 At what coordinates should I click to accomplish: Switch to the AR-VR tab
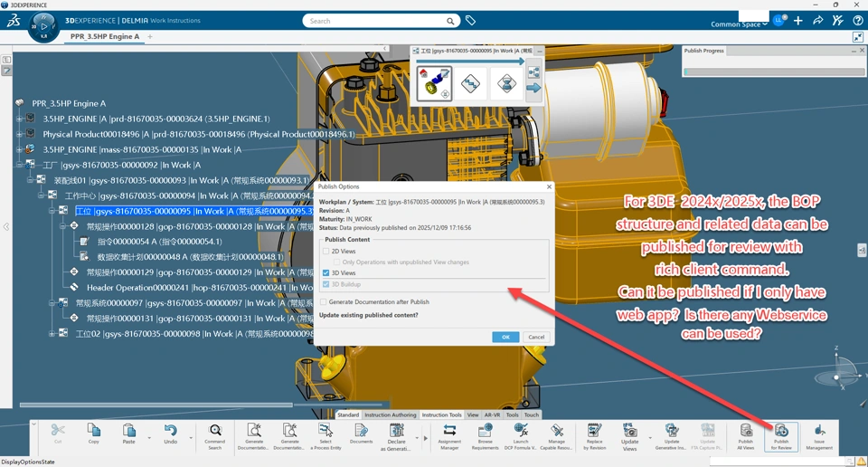pos(492,415)
